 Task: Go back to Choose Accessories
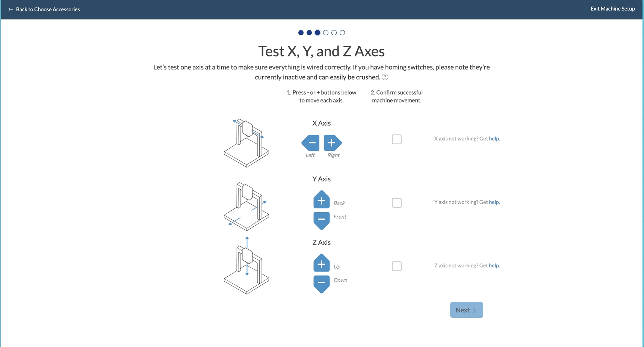point(44,9)
